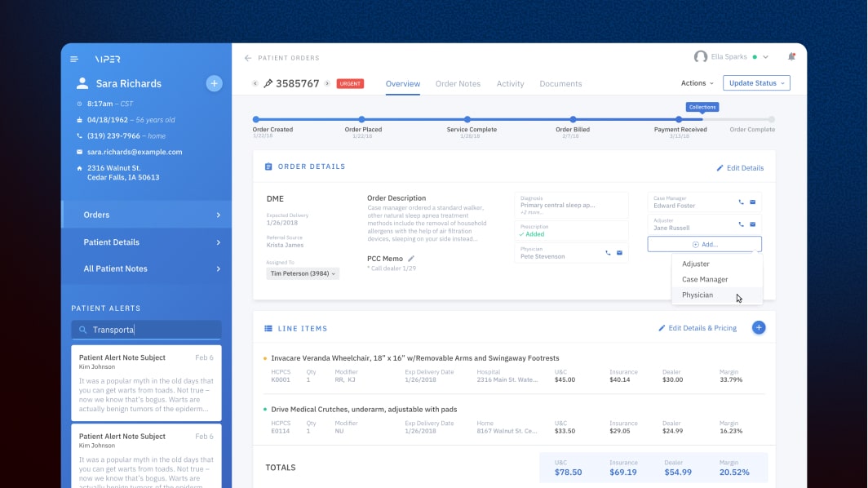Click the Patient Alerts search field
The width and height of the screenshot is (868, 488).
[147, 330]
